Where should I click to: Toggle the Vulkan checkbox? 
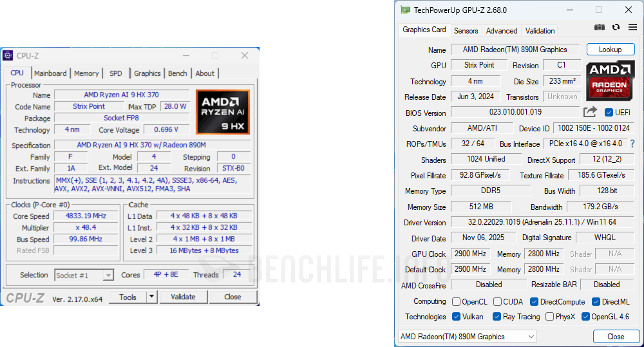tap(456, 317)
